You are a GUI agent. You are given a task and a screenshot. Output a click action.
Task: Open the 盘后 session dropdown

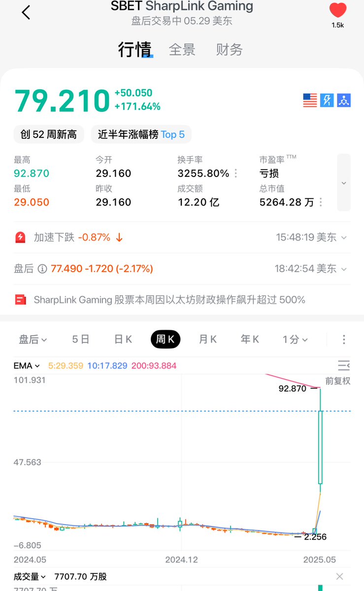point(33,339)
